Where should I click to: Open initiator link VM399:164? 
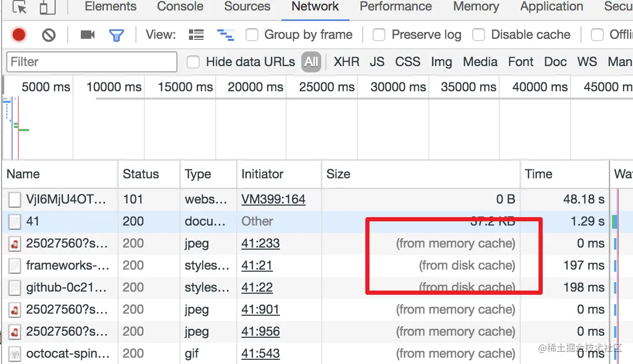click(273, 199)
